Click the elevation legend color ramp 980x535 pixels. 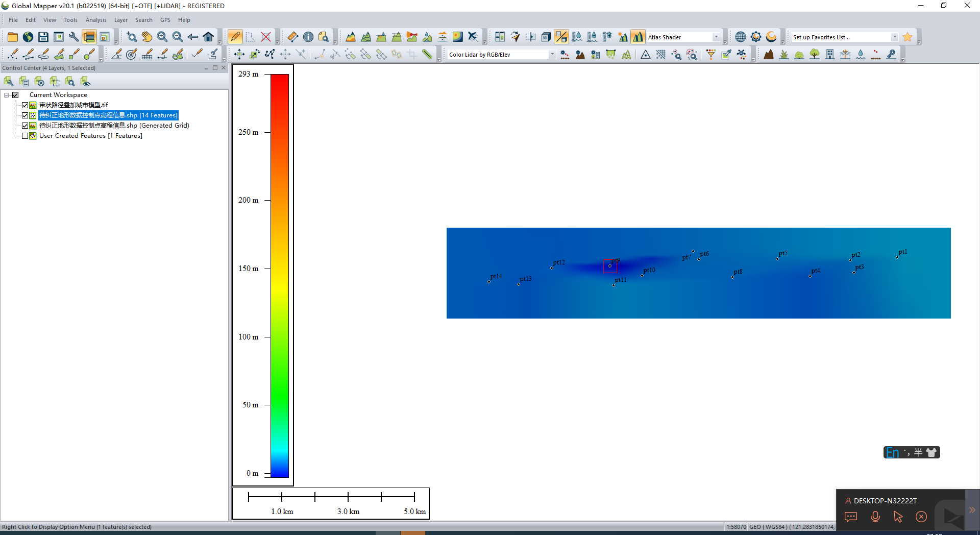click(280, 276)
